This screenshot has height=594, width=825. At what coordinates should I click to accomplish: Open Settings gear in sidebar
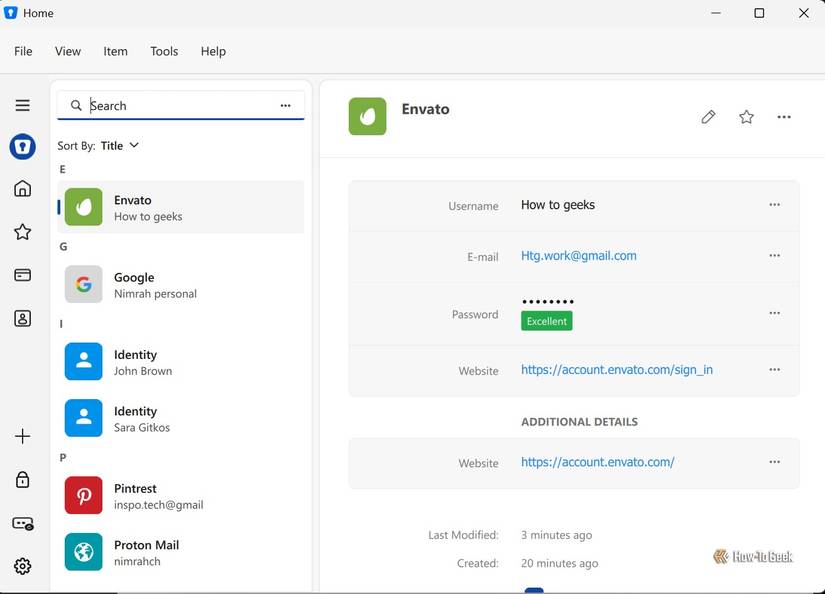coord(22,566)
